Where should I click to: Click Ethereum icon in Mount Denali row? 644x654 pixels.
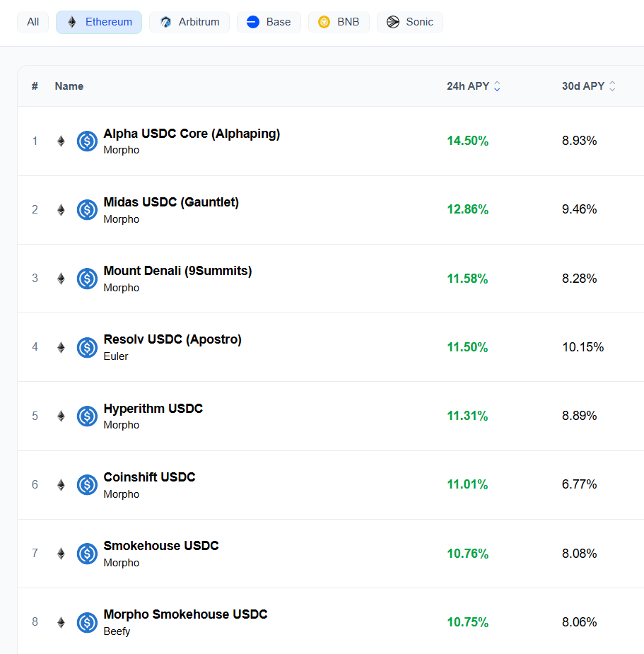[61, 278]
